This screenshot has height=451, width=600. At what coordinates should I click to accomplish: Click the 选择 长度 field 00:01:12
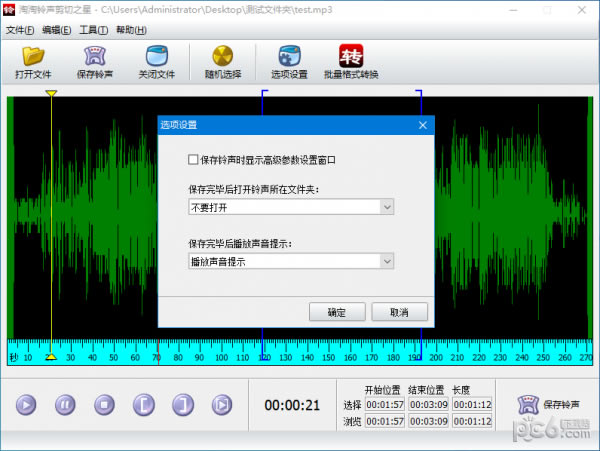[472, 404]
